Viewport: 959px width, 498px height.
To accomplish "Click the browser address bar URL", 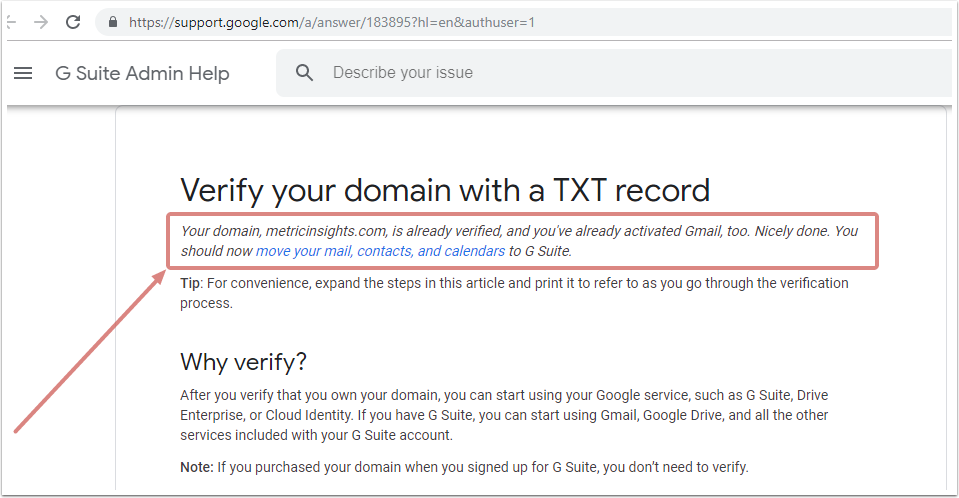I will 330,21.
